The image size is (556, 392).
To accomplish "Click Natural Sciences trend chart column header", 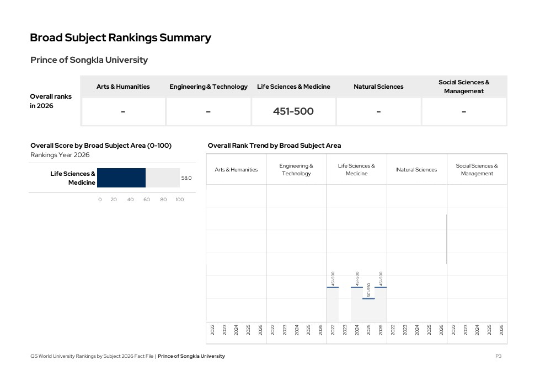I will coord(416,169).
